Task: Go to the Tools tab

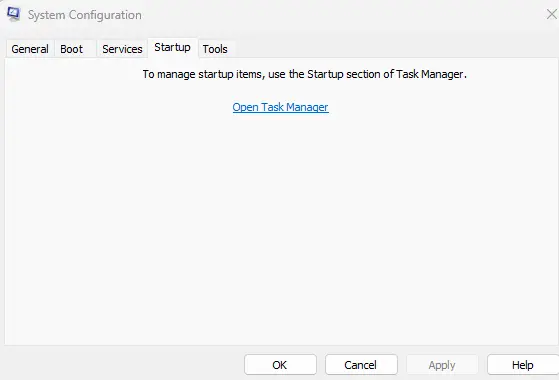Action: (215, 49)
